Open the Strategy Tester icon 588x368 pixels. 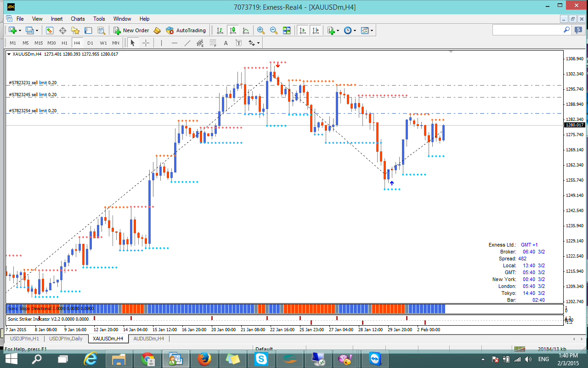tap(101, 30)
